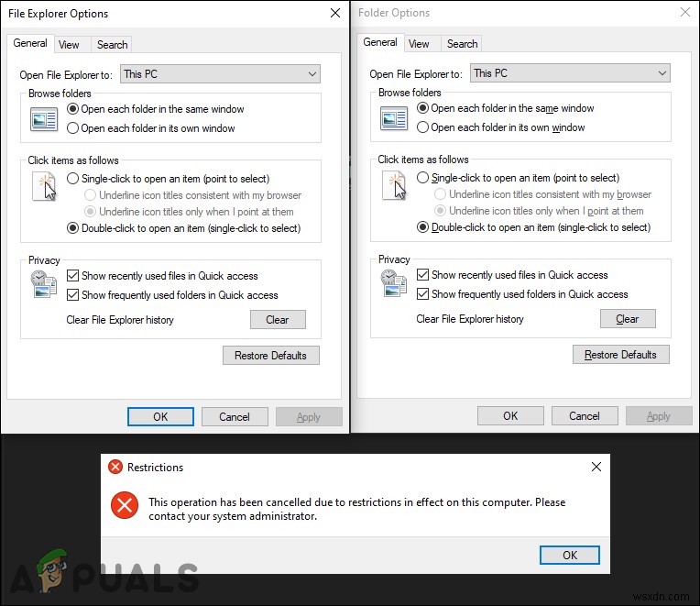The height and width of the screenshot is (606, 700).
Task: Toggle frequently used folders checkbox in File Explorer Options
Action: click(72, 294)
